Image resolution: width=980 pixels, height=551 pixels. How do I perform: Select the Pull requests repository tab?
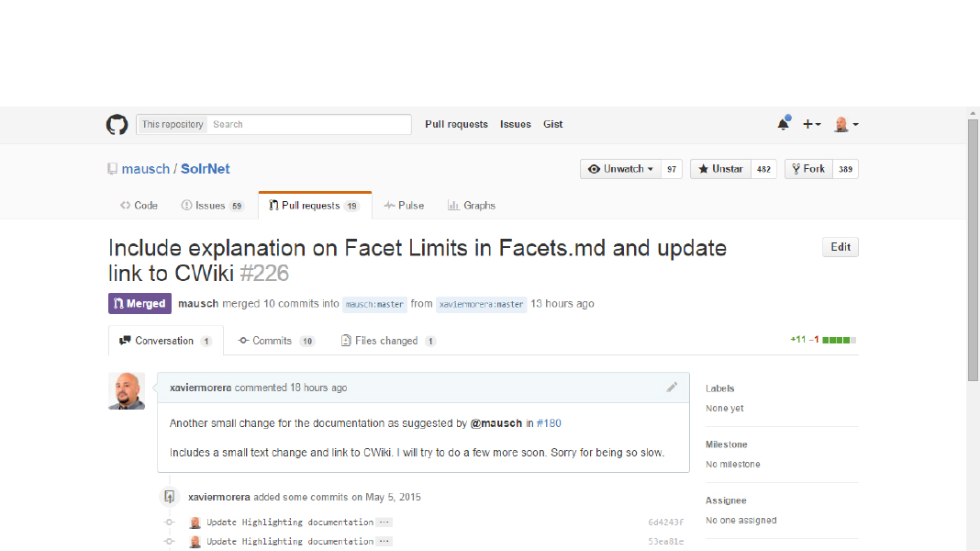point(315,205)
